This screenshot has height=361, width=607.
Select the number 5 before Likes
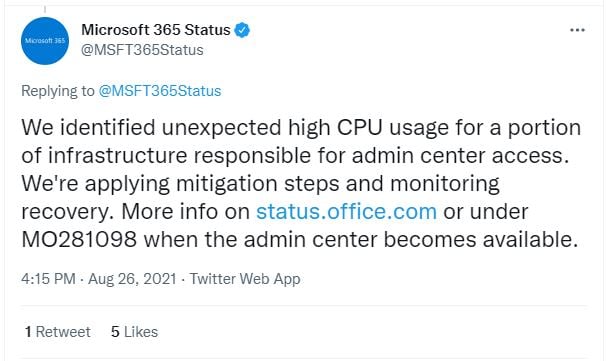pyautogui.click(x=115, y=332)
